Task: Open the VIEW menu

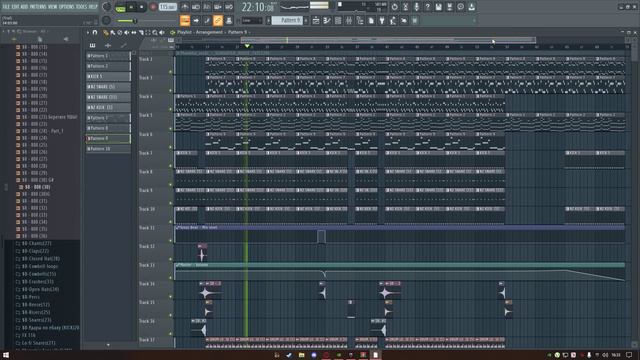Action: pos(53,7)
